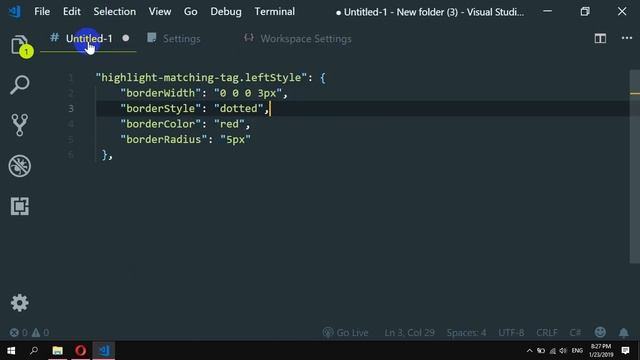Image resolution: width=640 pixels, height=360 pixels.
Task: Open the taskbar clock and date
Action: click(601, 351)
